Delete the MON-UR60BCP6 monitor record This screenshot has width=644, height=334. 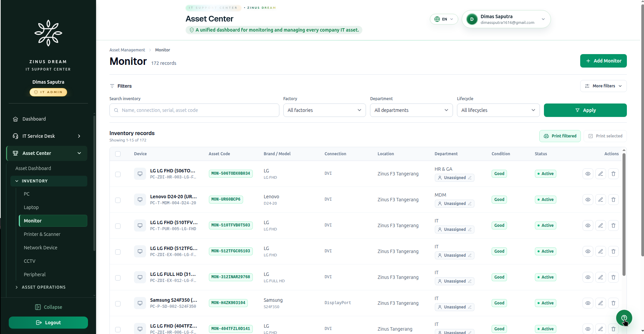613,200
